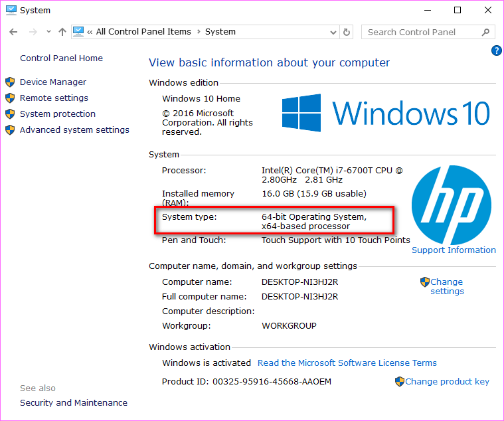Click Change settings for computer name
Image resolution: width=504 pixels, height=421 pixels.
click(447, 286)
